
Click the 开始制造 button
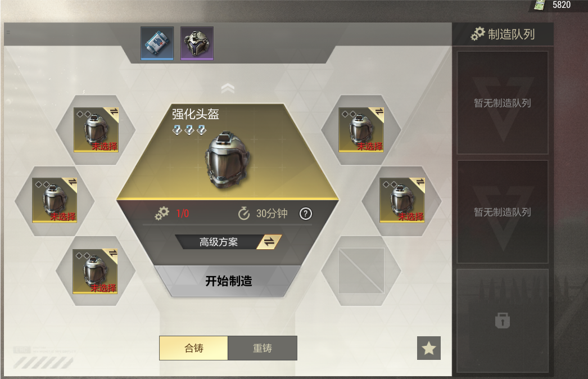[x=228, y=281]
